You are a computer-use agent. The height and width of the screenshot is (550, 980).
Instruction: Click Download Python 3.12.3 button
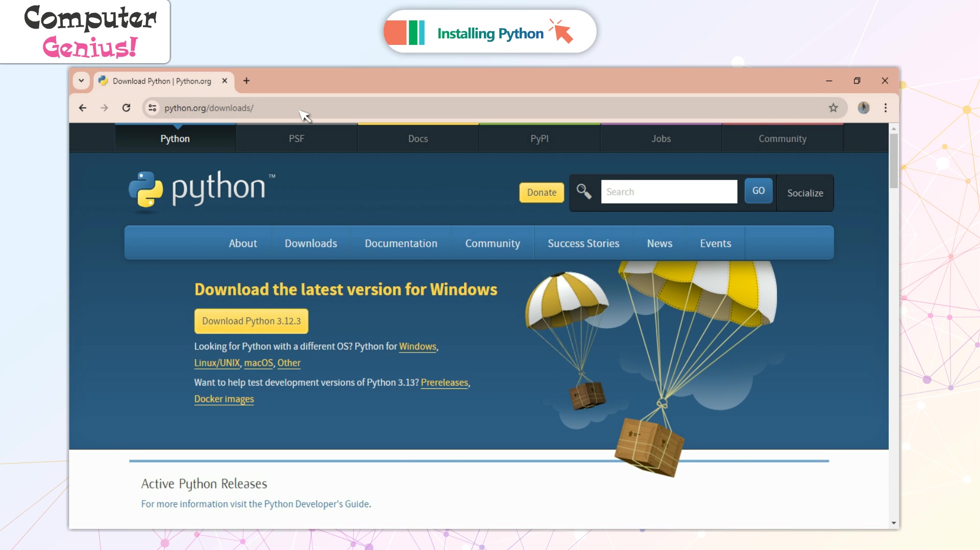click(251, 321)
